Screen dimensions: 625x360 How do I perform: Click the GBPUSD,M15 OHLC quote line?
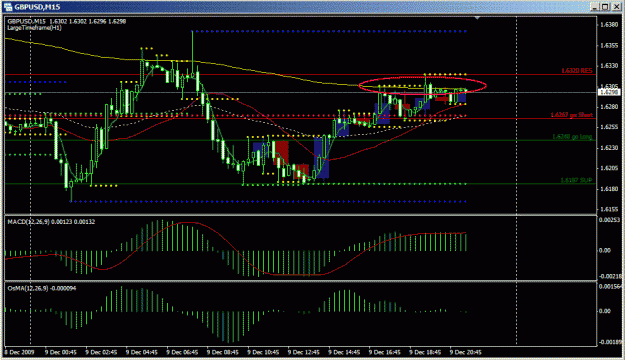pyautogui.click(x=67, y=21)
